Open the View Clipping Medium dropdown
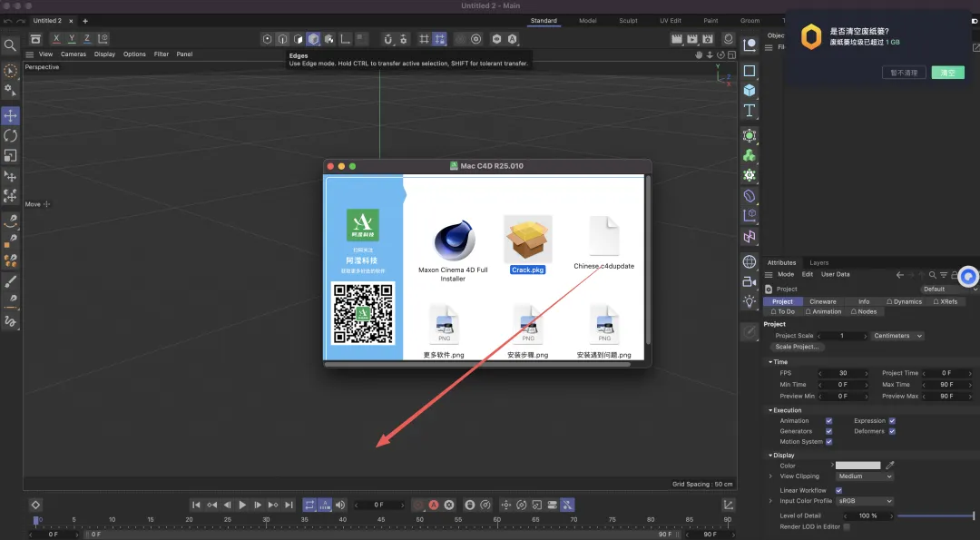This screenshot has width=980, height=540. click(x=865, y=476)
